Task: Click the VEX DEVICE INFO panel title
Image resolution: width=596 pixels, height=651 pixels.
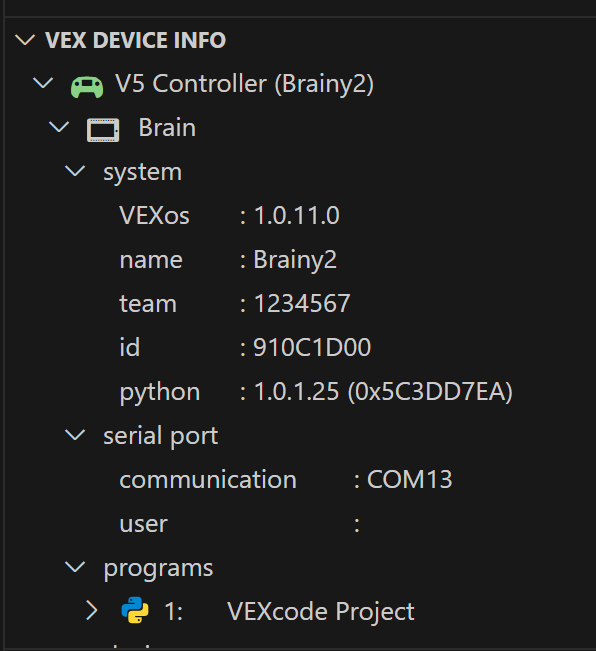Action: point(135,40)
